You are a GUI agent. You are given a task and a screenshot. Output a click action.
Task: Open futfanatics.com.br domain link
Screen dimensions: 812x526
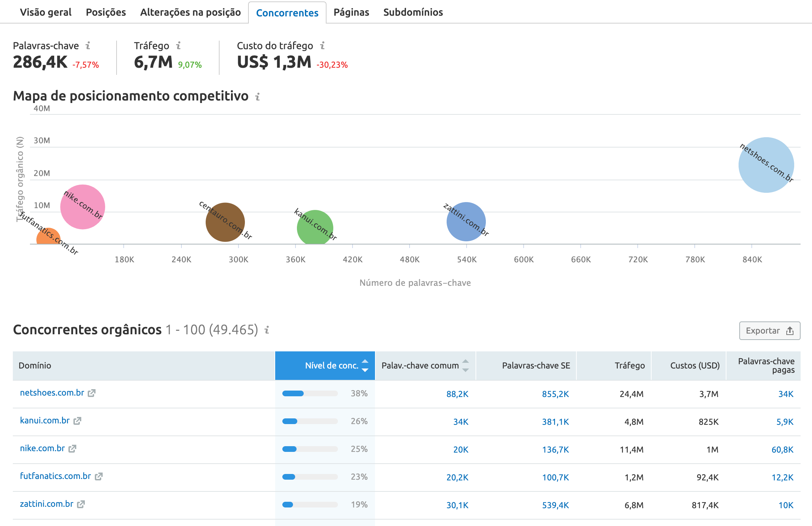[x=56, y=476]
